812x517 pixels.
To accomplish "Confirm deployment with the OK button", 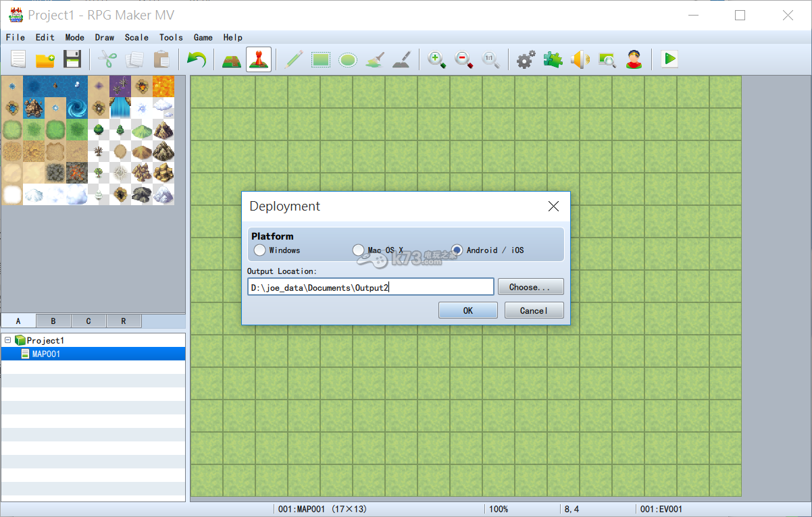I will coord(467,310).
